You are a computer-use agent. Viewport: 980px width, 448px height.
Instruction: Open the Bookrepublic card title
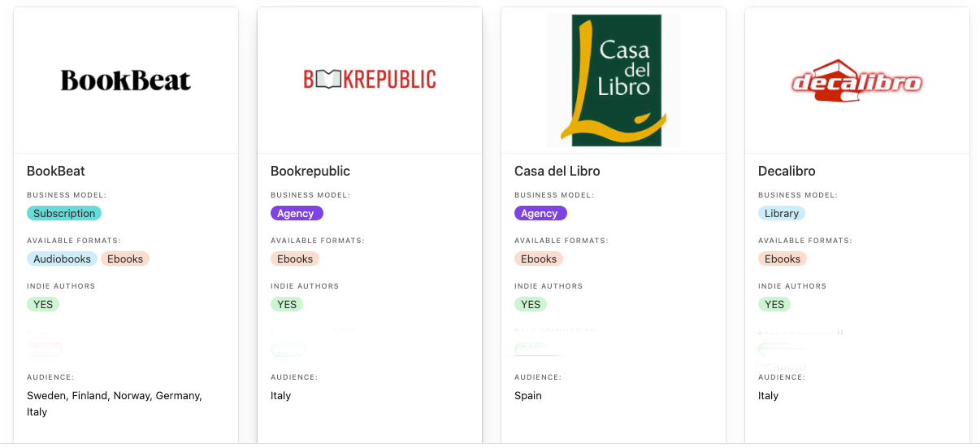point(310,171)
